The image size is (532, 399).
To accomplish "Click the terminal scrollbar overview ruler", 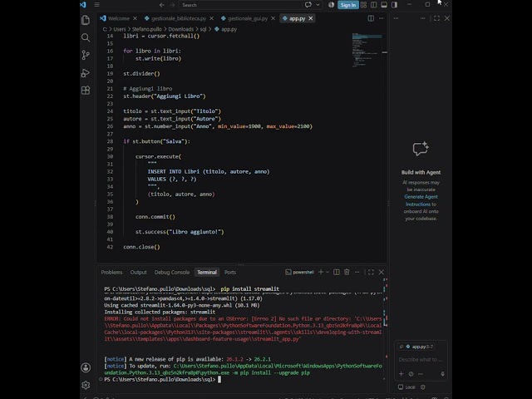I will [x=386, y=328].
